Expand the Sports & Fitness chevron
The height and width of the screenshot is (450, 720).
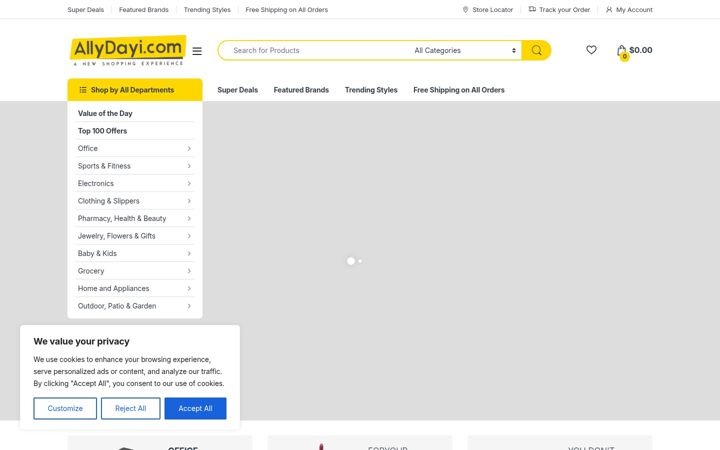(189, 166)
